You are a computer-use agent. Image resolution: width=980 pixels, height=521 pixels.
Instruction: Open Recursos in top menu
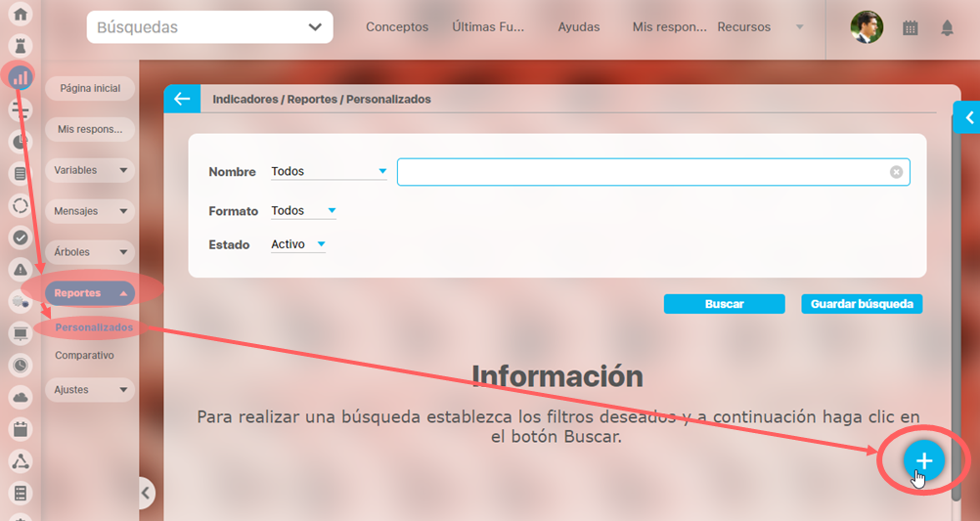pyautogui.click(x=743, y=27)
